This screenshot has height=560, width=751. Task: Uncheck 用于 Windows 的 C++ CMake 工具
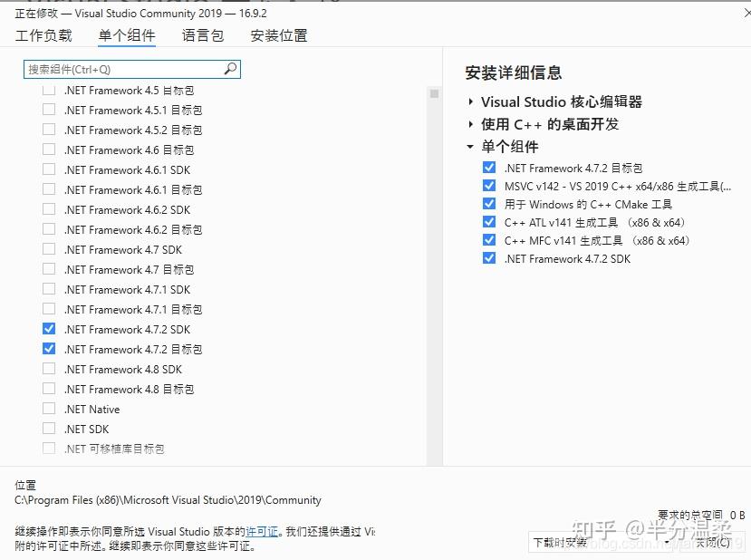tap(489, 204)
